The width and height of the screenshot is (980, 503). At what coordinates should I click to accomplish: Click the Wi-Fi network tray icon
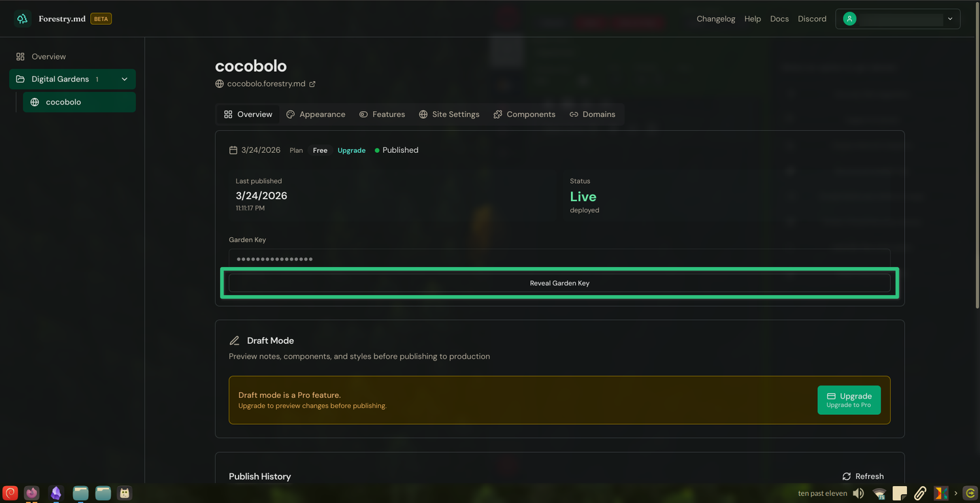pyautogui.click(x=879, y=493)
